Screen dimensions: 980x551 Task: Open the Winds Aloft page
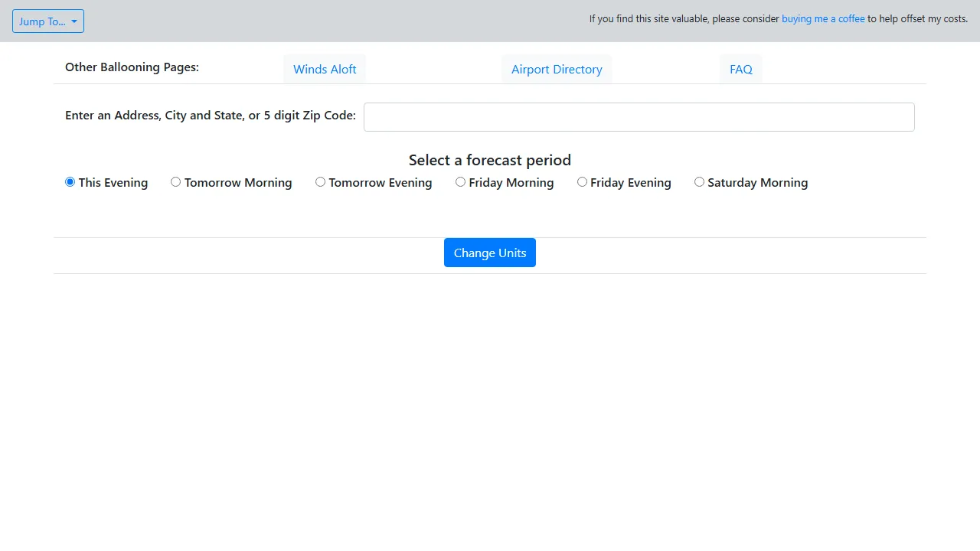point(325,69)
